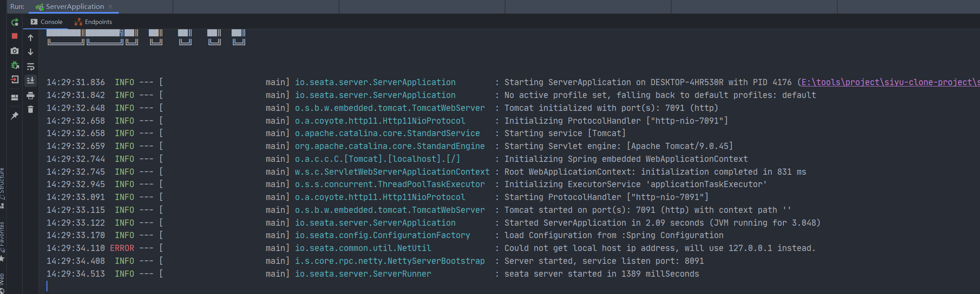Open the Web tool window tab
980x294 pixels.
(x=2, y=283)
